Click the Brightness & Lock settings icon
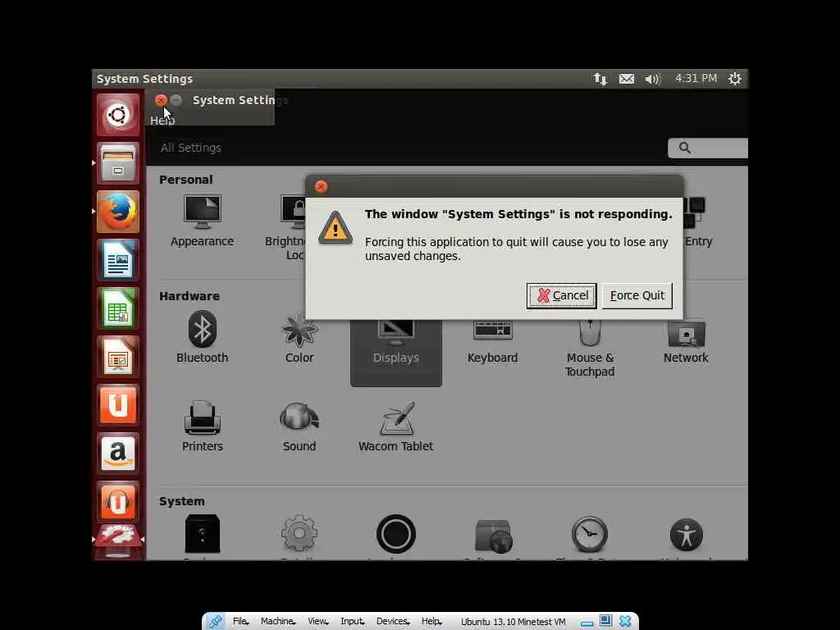Image resolution: width=840 pixels, height=630 pixels. [293, 212]
